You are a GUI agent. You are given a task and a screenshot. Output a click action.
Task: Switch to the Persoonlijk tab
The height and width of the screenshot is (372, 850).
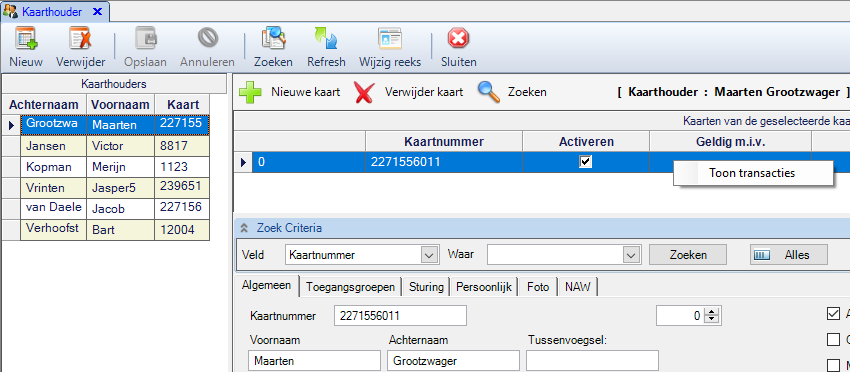(x=484, y=287)
